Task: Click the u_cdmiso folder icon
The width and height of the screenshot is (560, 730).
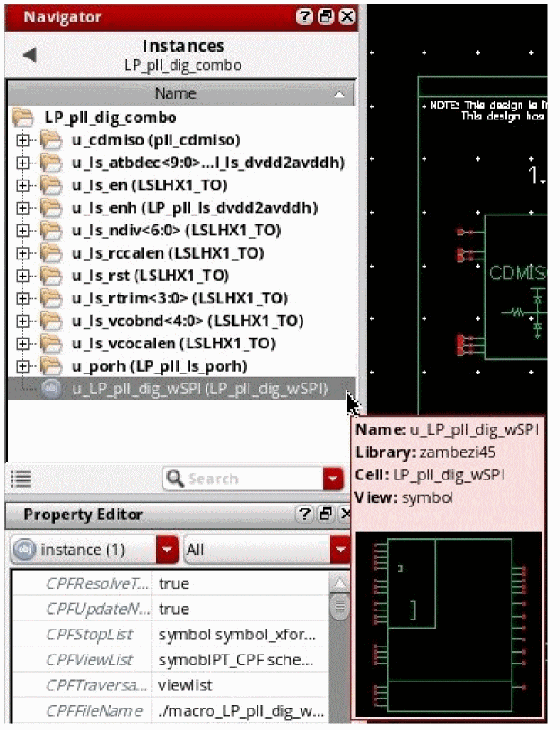Action: coord(51,140)
